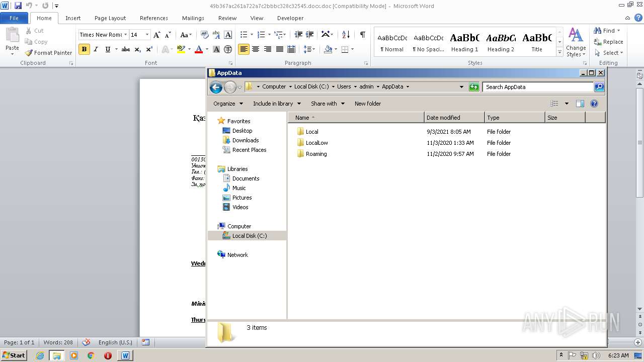Screen dimensions: 644x362
Task: Click the Refresh icon in Explorer address bar
Action: 473,87
